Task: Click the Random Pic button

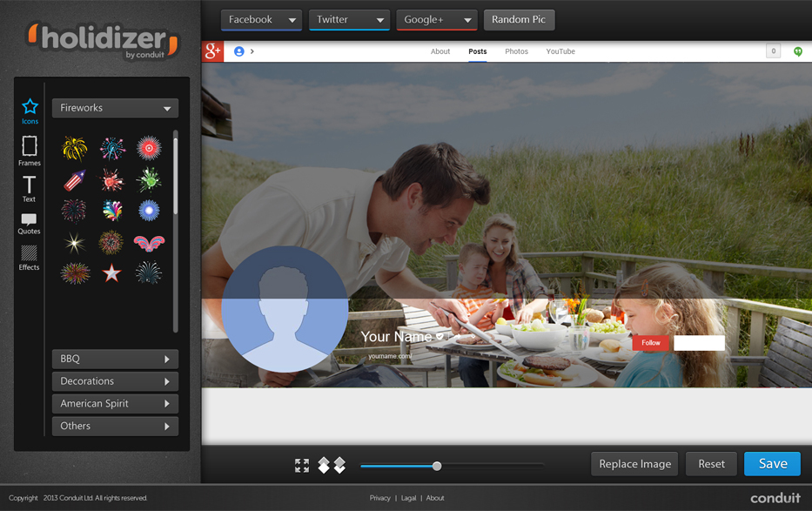Action: [519, 20]
